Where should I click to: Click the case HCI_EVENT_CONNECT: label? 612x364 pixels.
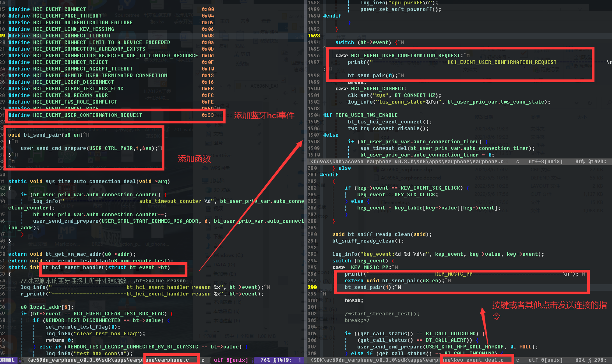coord(371,89)
